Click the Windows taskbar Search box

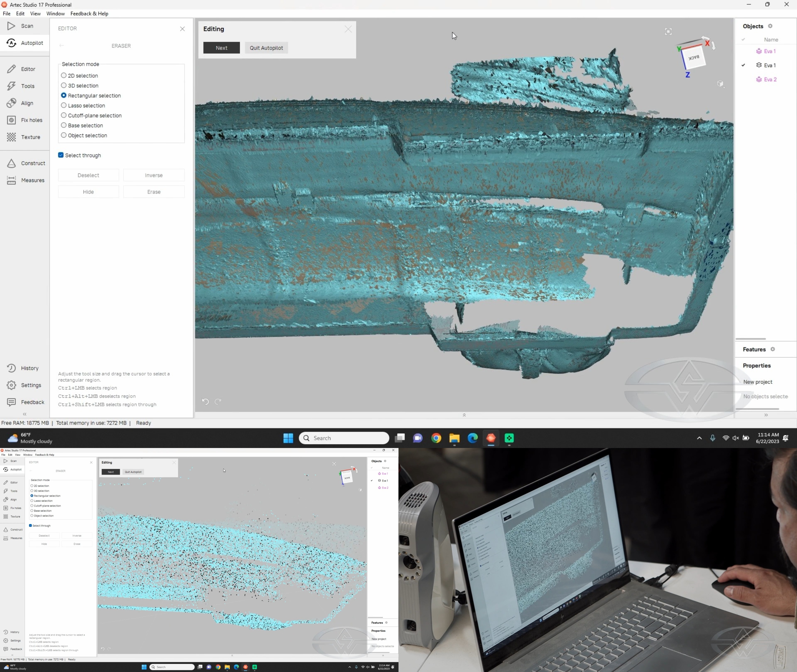tap(344, 438)
